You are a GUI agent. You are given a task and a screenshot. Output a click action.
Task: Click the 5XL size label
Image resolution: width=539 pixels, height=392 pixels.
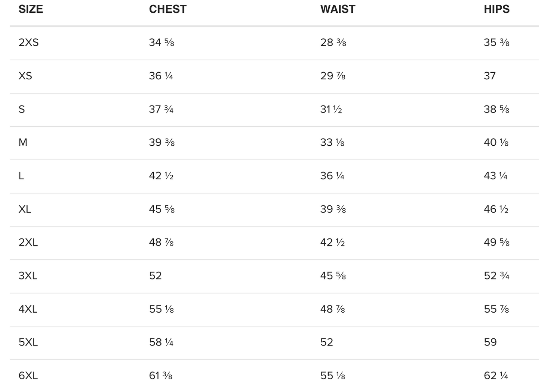coord(28,342)
